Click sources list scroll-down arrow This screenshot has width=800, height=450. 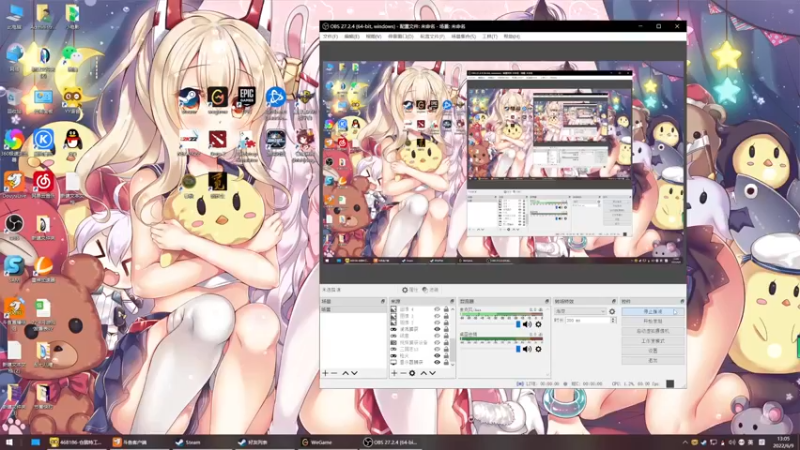tap(453, 364)
